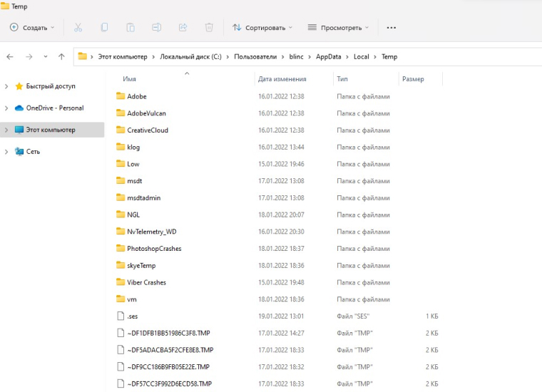
Task: Open the Сортировать sort menu
Action: (262, 28)
